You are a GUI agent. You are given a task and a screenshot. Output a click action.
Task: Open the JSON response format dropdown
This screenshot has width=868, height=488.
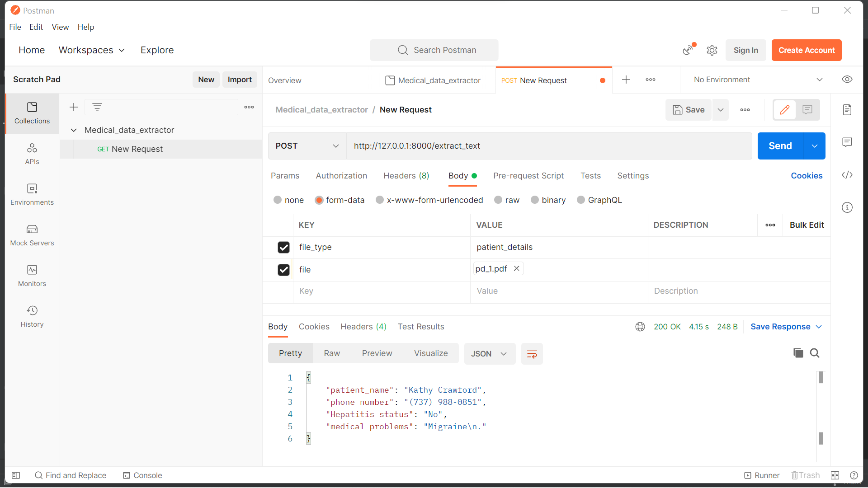(x=489, y=354)
